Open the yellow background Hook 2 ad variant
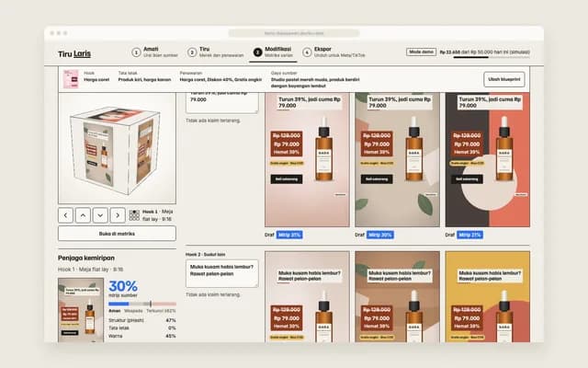588x368 pixels. [x=488, y=296]
